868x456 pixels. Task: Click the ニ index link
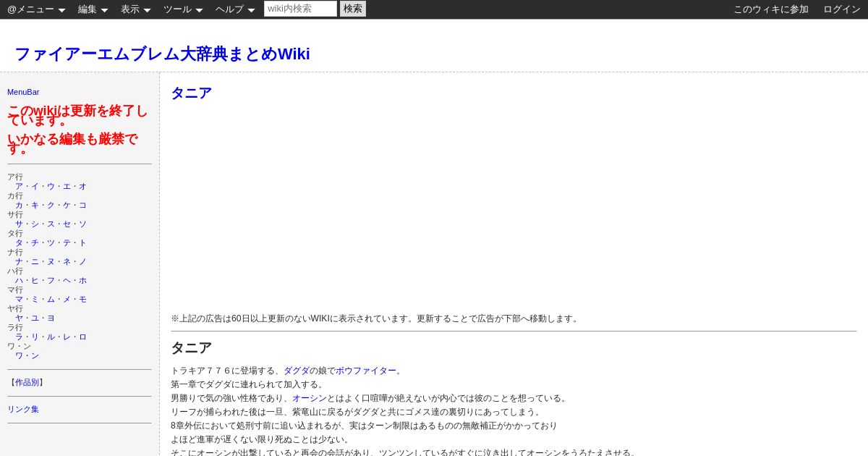coord(35,262)
